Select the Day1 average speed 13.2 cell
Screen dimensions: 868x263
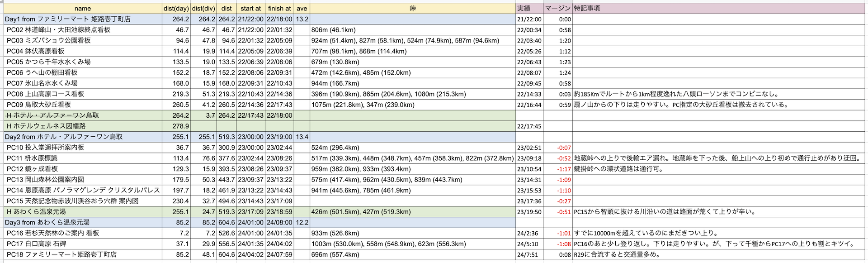(x=302, y=19)
